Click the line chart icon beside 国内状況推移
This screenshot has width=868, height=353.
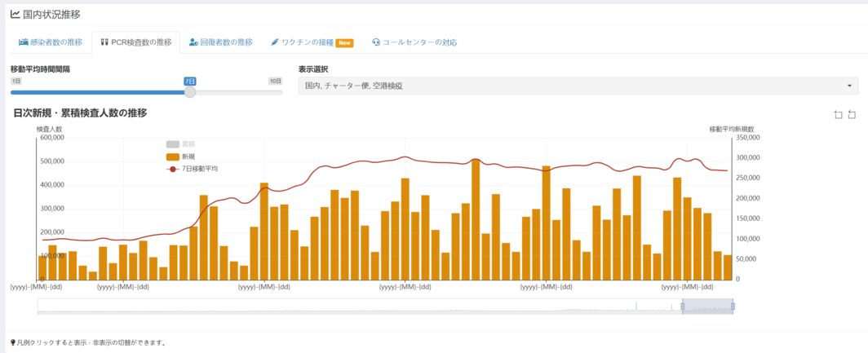(15, 14)
